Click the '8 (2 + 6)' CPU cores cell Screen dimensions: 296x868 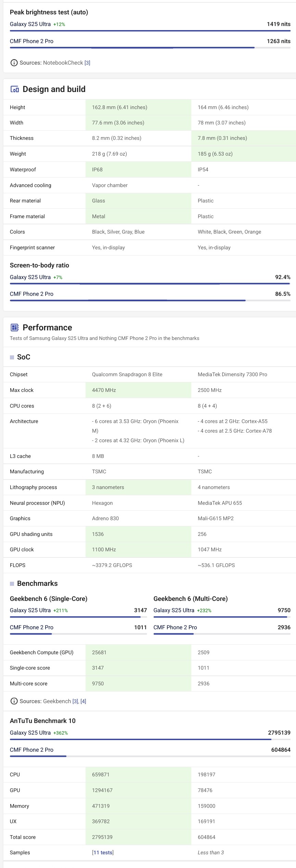pos(138,406)
